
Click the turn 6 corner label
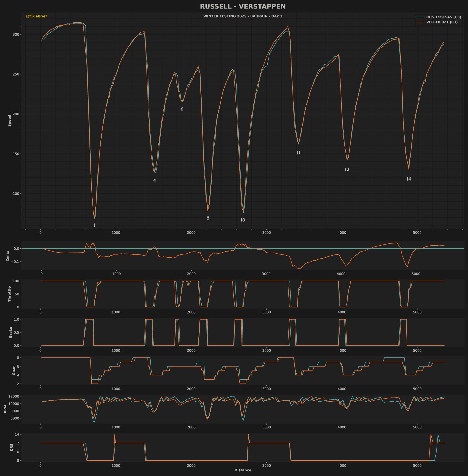tap(182, 109)
